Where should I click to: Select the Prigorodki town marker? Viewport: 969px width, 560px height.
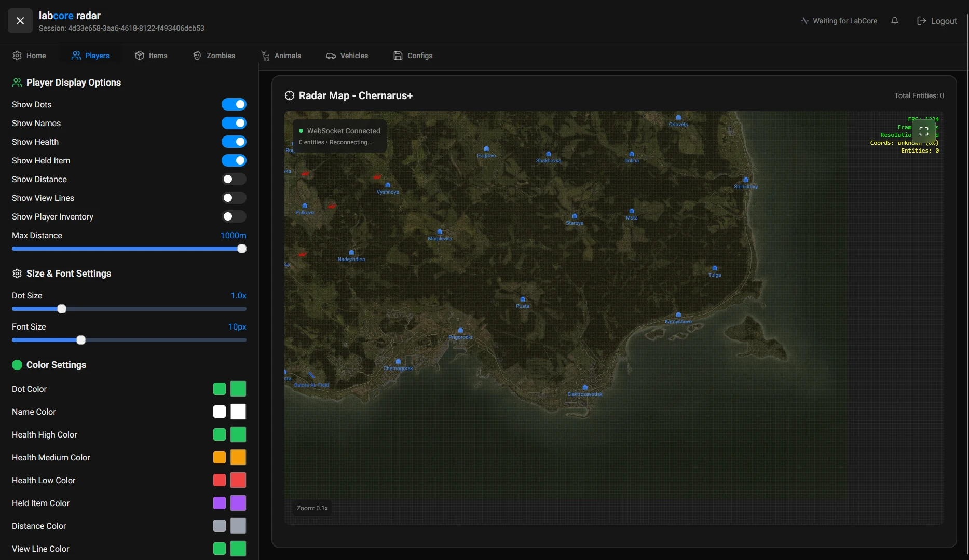[460, 334]
